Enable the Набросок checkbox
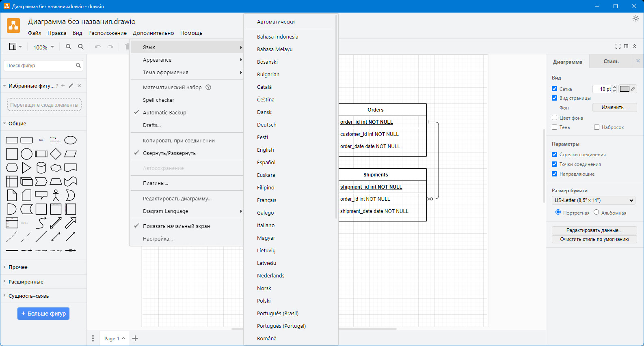 596,127
